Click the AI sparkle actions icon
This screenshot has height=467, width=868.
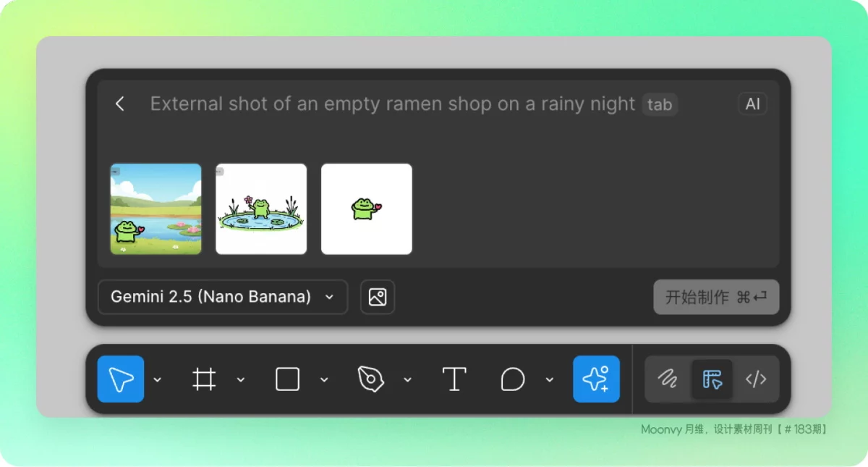point(596,379)
